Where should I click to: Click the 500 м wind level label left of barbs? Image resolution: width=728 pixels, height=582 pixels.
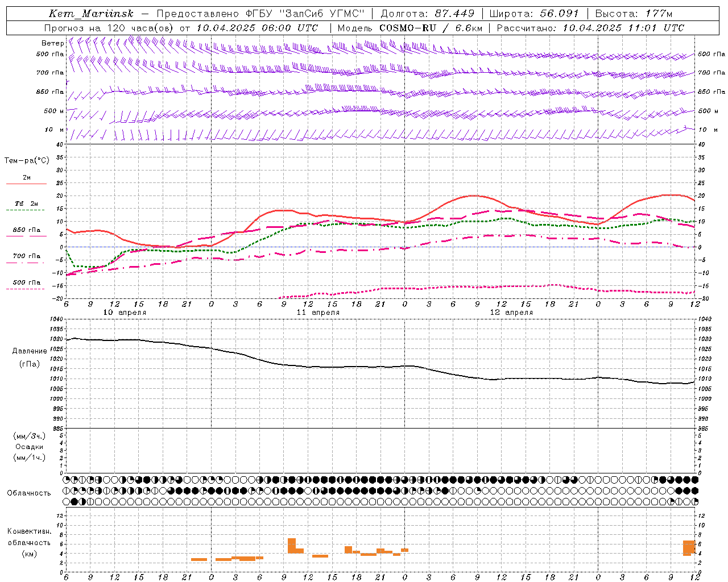(x=54, y=111)
